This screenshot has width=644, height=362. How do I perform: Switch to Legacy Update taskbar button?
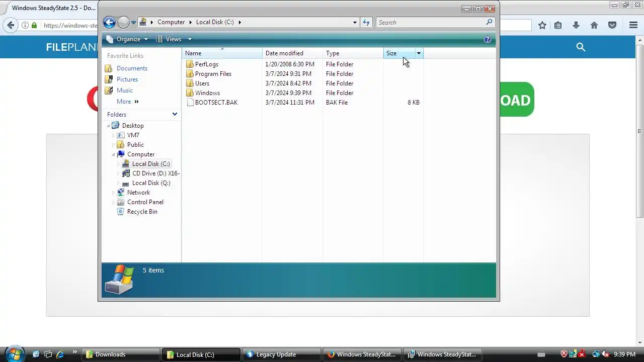coord(282,354)
